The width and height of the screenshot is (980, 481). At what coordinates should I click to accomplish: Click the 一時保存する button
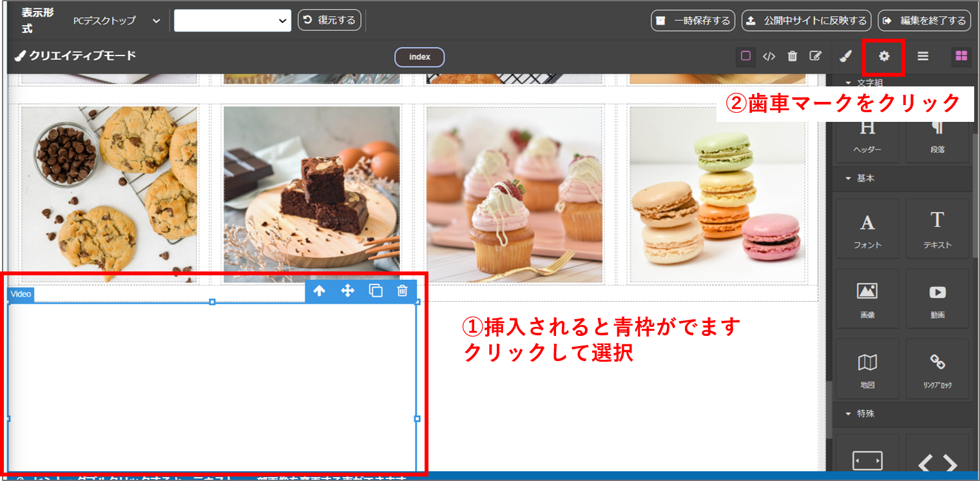tap(693, 21)
